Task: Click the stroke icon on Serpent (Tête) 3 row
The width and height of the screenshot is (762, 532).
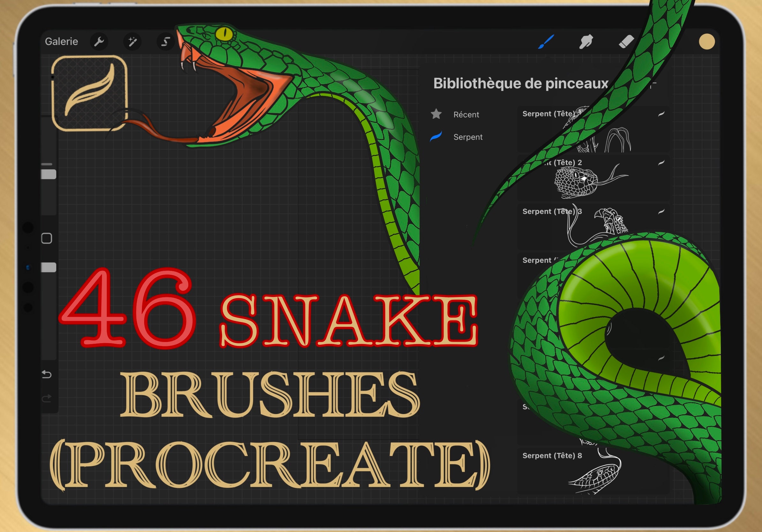Action: [661, 211]
